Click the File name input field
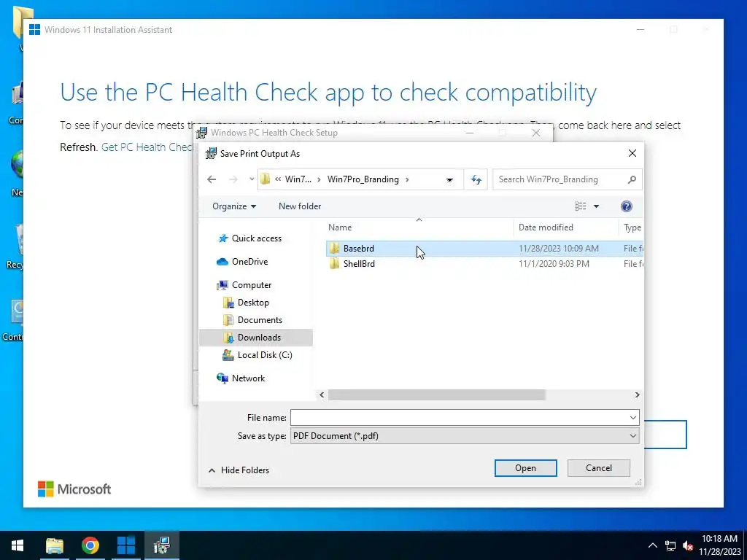Viewport: 747px width, 560px height. [460, 418]
